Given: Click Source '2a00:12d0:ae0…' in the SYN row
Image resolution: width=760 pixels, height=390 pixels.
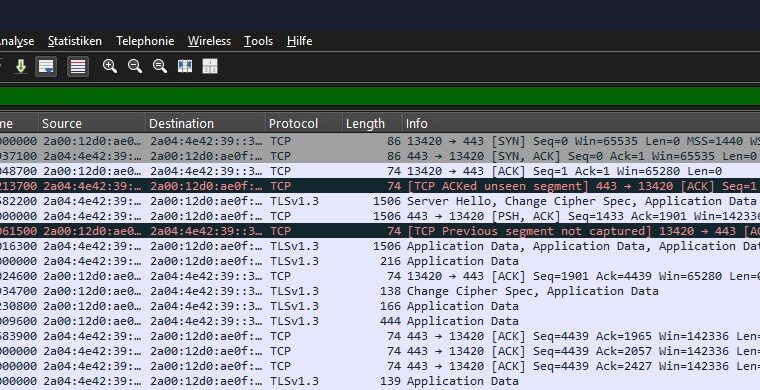Looking at the screenshot, I should (x=93, y=141).
